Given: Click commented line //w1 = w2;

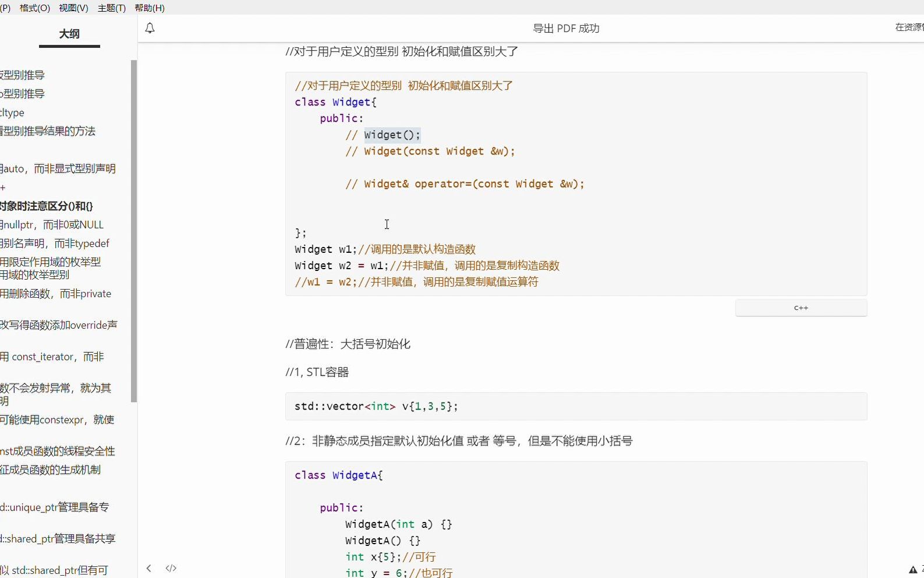Looking at the screenshot, I should click(416, 281).
